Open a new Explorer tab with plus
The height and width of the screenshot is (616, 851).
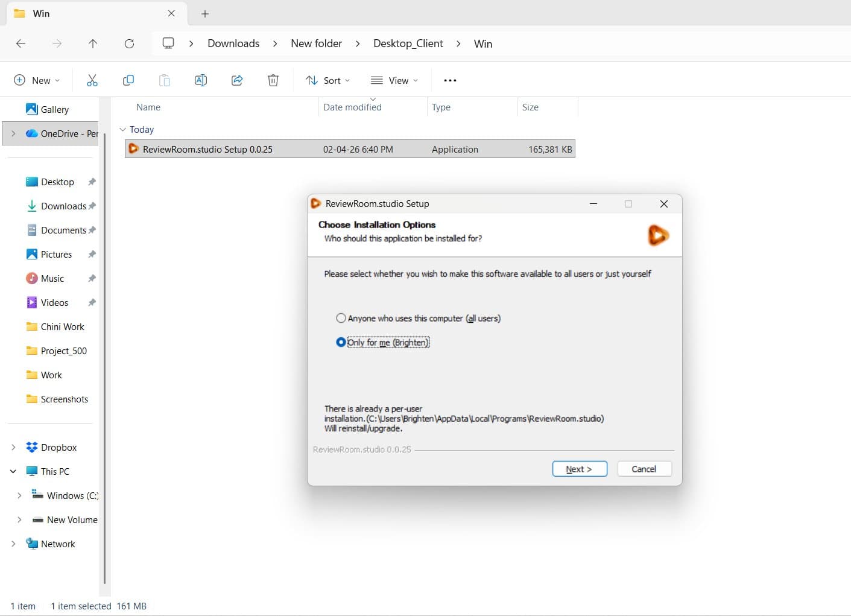click(205, 13)
